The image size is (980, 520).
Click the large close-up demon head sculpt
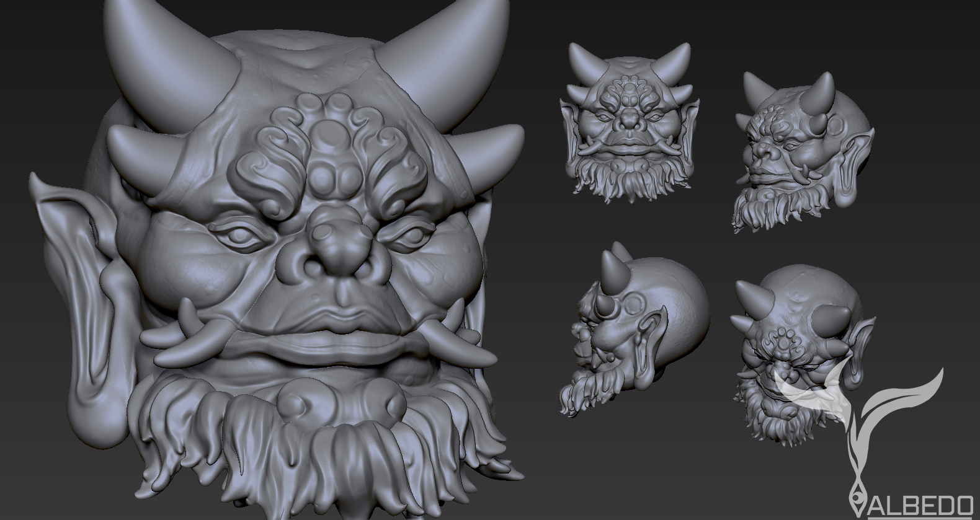pos(277,260)
